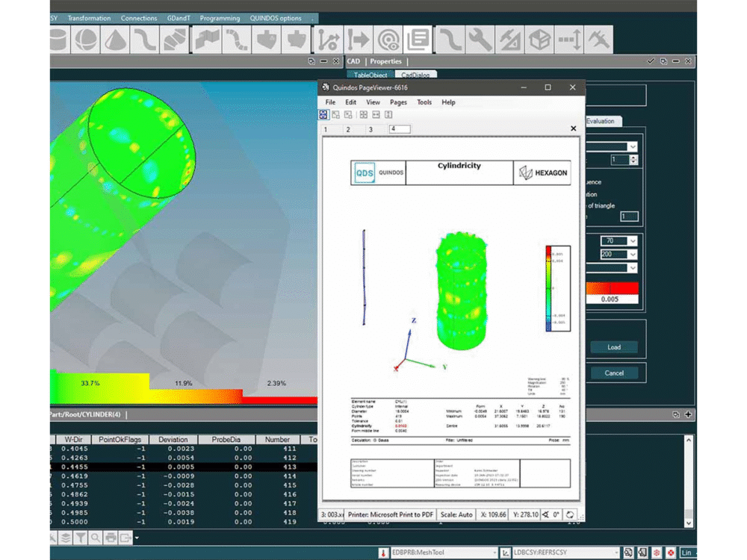Open the stacked report pages icon
The image size is (747, 560).
[418, 39]
